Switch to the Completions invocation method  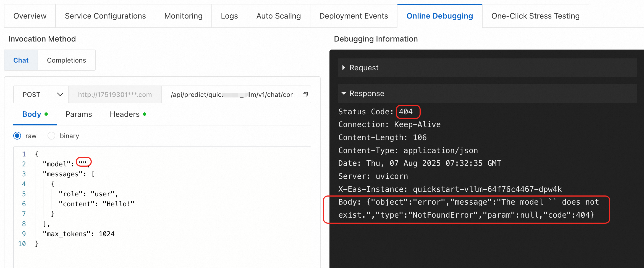coord(66,60)
